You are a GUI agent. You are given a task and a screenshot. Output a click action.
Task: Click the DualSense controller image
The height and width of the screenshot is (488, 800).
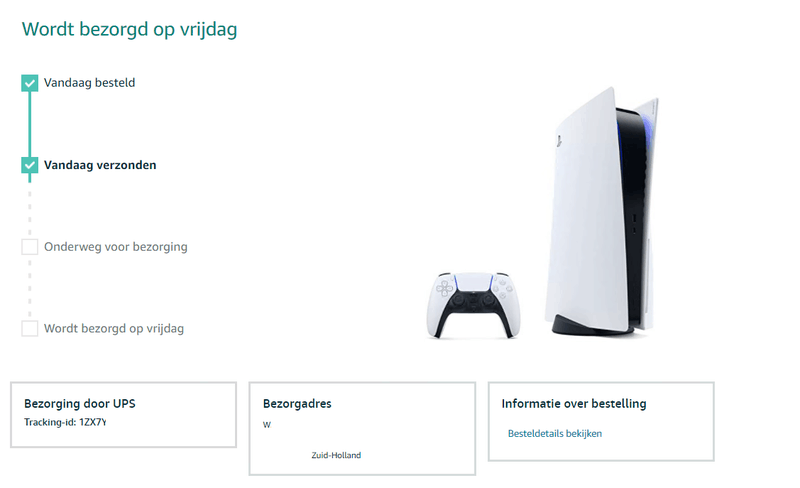coord(473,305)
